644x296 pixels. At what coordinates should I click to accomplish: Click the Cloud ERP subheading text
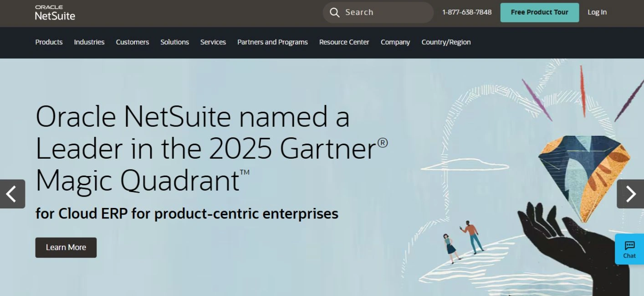point(187,213)
